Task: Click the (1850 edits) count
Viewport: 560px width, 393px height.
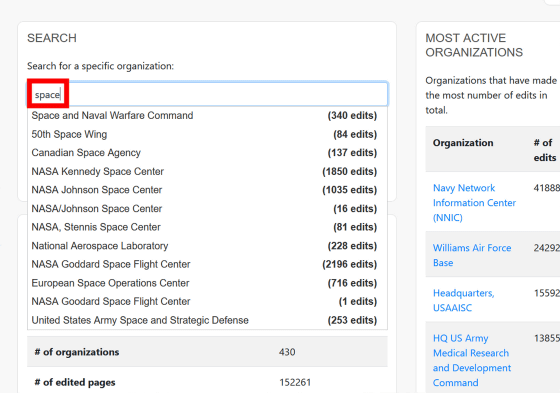Action: point(350,171)
